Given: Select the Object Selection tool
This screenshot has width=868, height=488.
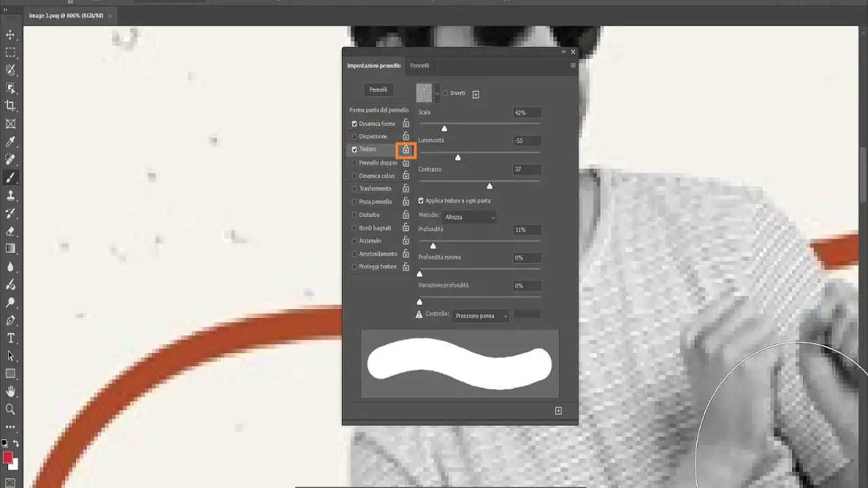Looking at the screenshot, I should (10, 87).
